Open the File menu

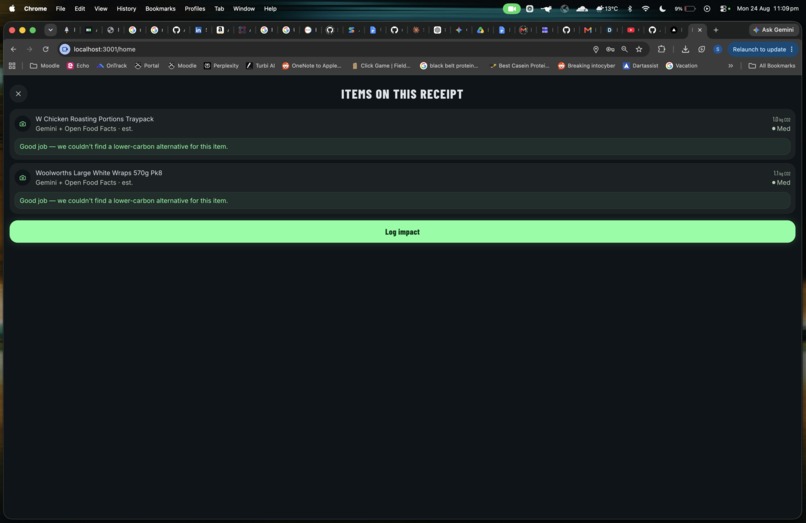(x=60, y=9)
